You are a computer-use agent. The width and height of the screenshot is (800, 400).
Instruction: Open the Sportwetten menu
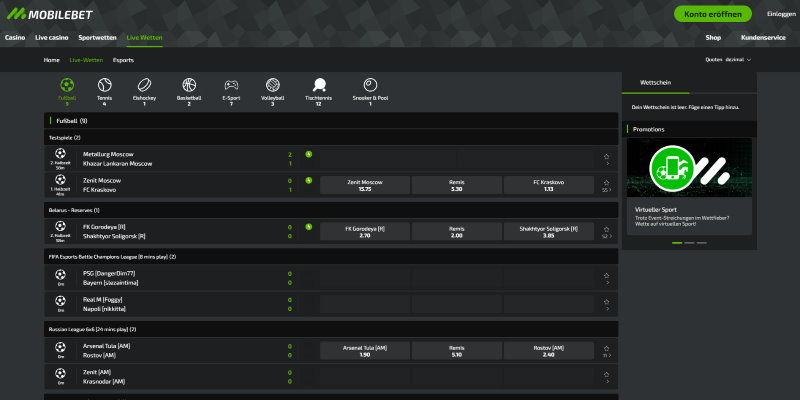pyautogui.click(x=97, y=38)
